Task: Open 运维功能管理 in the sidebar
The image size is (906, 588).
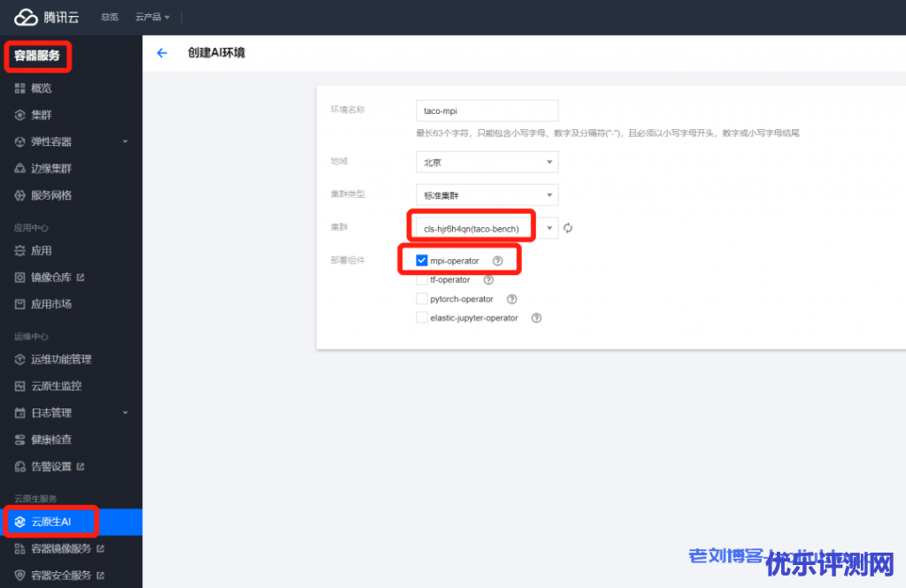Action: click(61, 359)
